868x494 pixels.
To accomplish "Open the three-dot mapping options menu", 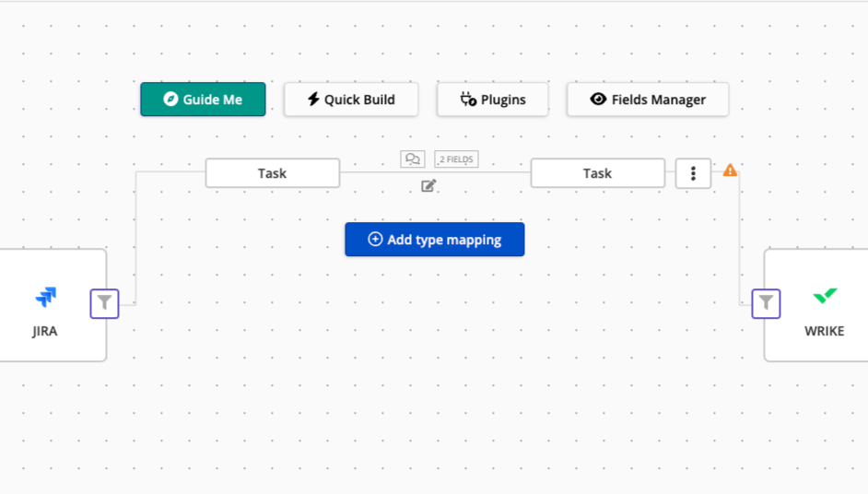I will tap(693, 173).
